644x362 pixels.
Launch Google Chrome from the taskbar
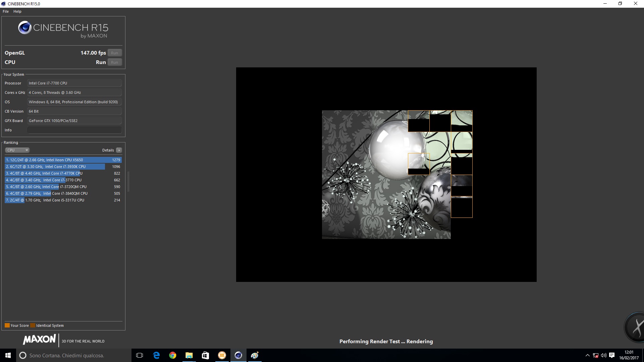pyautogui.click(x=173, y=355)
